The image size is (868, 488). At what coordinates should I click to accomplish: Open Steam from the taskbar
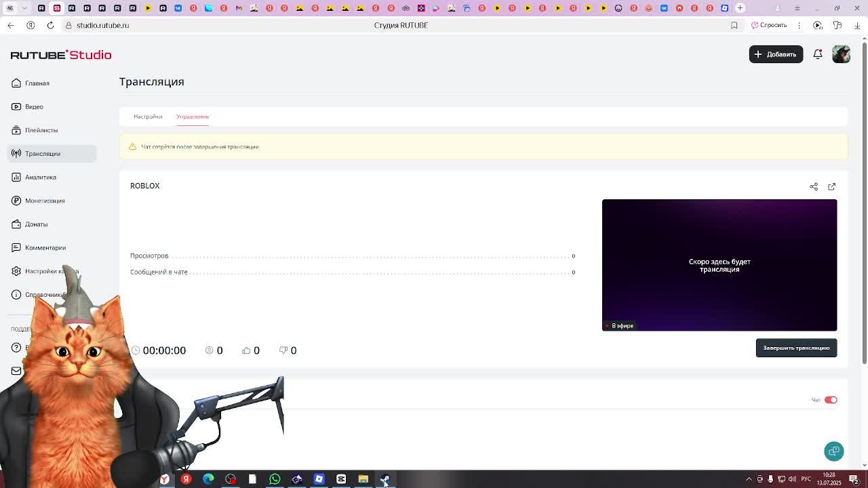coord(385,479)
